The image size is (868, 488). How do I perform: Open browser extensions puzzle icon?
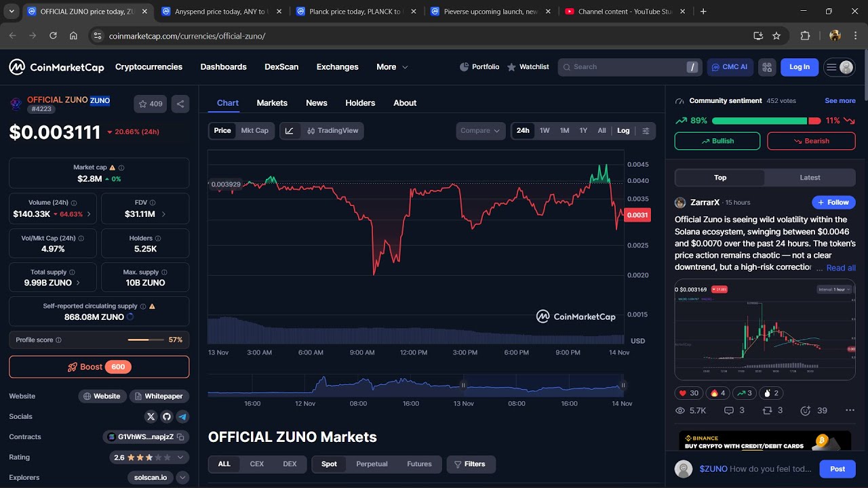pos(805,36)
